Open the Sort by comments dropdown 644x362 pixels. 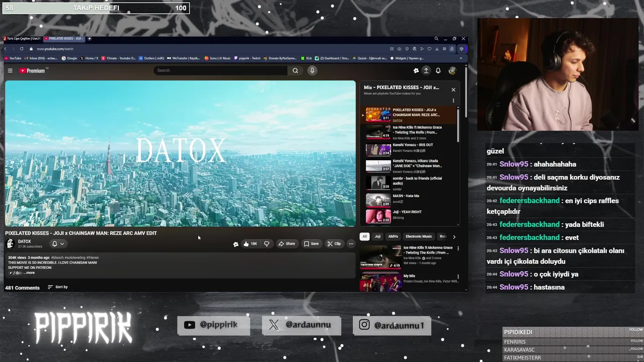click(x=57, y=287)
